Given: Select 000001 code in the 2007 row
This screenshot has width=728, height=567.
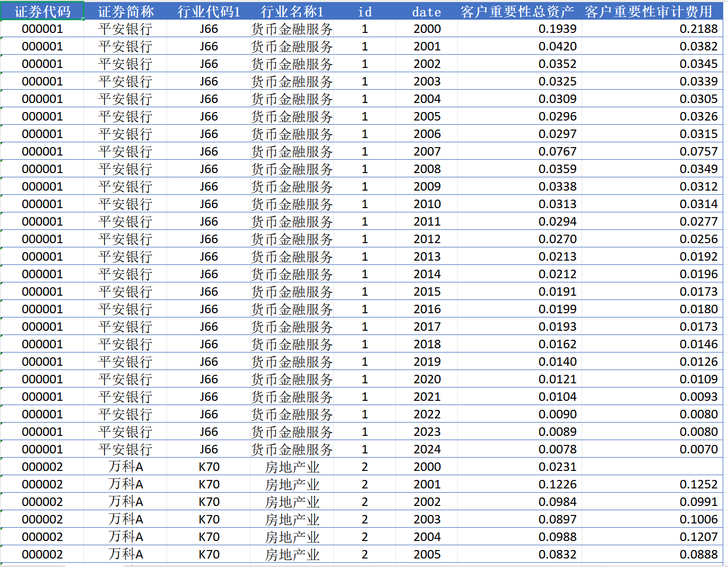Looking at the screenshot, I should [x=42, y=151].
